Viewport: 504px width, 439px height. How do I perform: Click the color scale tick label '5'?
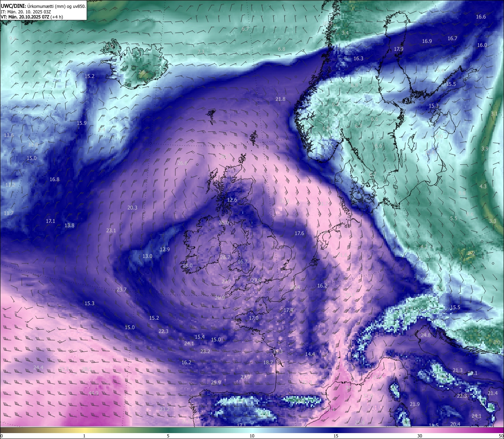click(168, 436)
